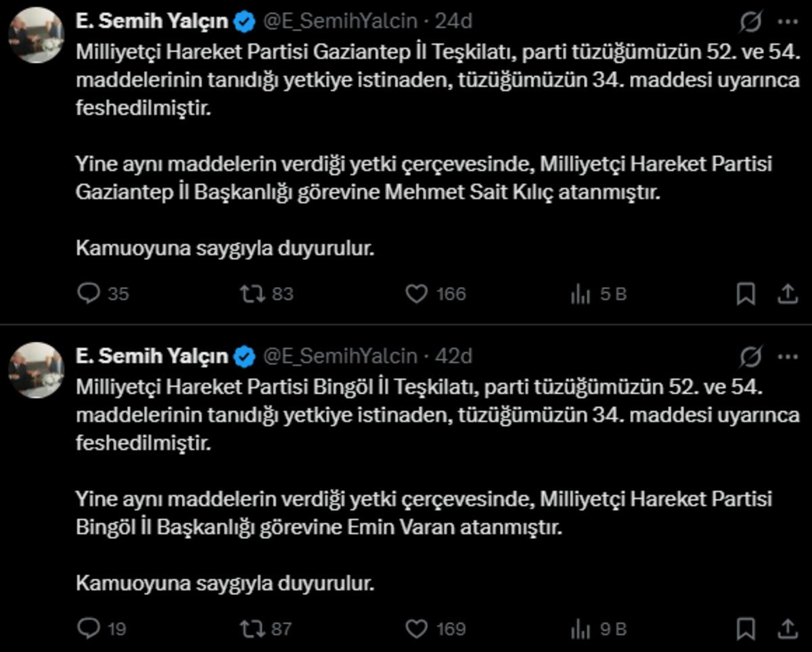Open @E_SemihYalcin's profile from the top tweet
812x652 pixels.
[338, 20]
